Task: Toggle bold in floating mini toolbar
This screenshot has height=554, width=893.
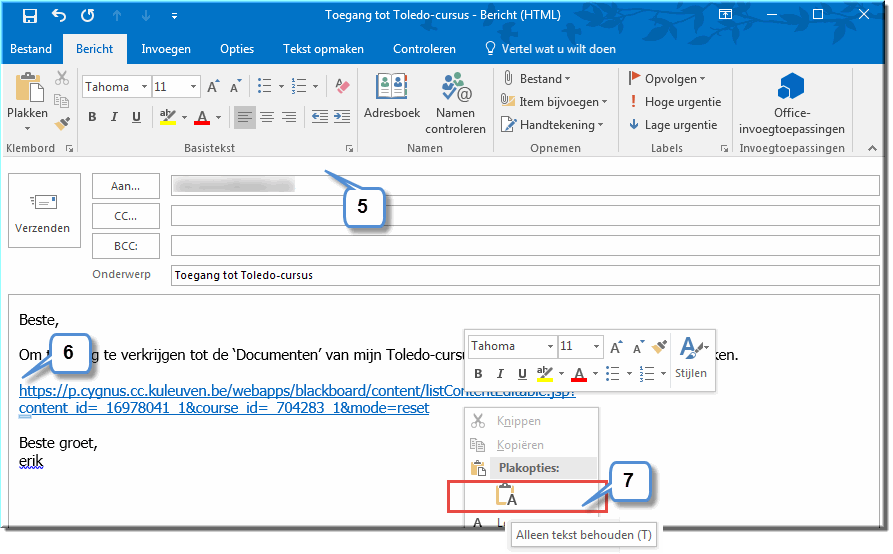Action: point(478,374)
